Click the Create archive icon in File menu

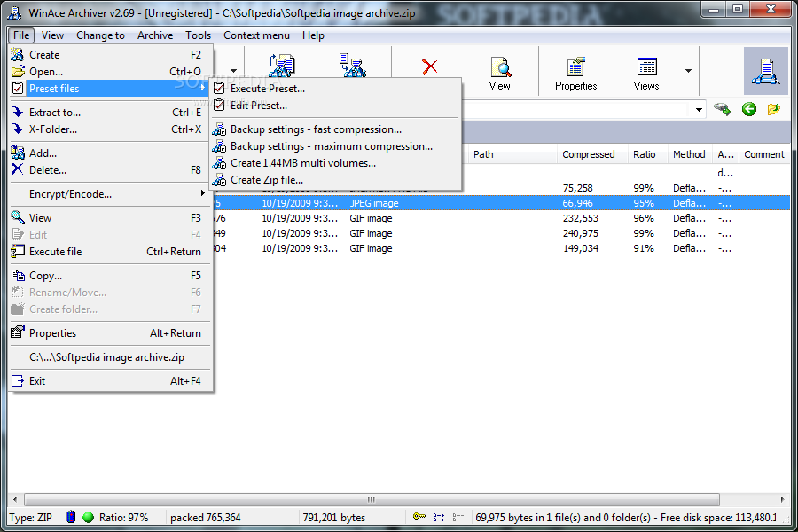tap(18, 54)
